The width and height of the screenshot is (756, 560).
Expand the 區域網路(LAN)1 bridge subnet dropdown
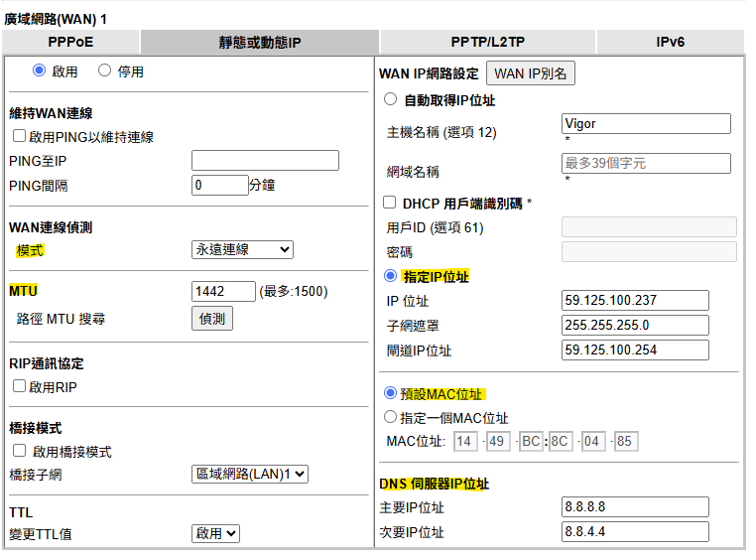(249, 475)
